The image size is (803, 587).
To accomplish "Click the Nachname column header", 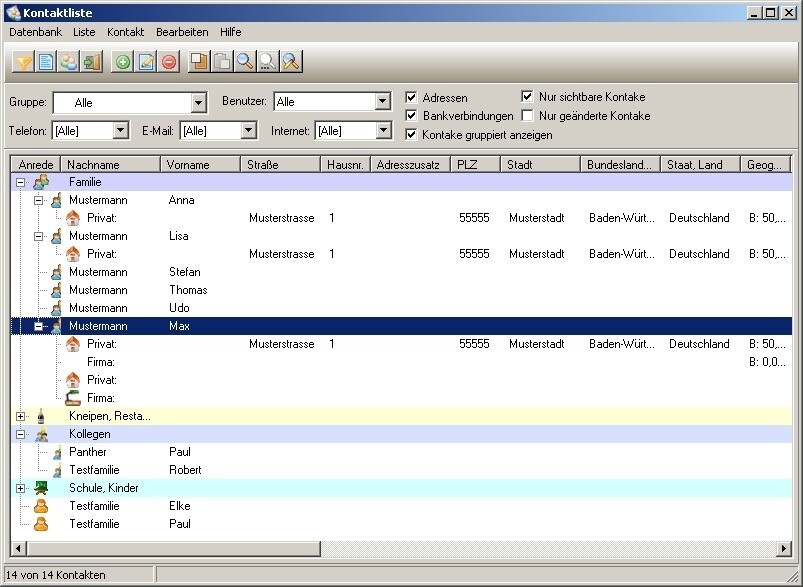I will tap(110, 165).
